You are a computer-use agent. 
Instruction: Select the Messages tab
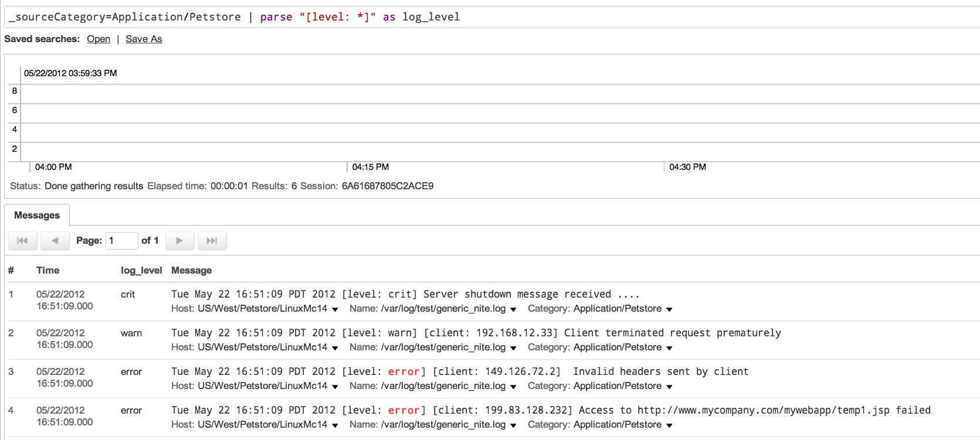point(37,215)
